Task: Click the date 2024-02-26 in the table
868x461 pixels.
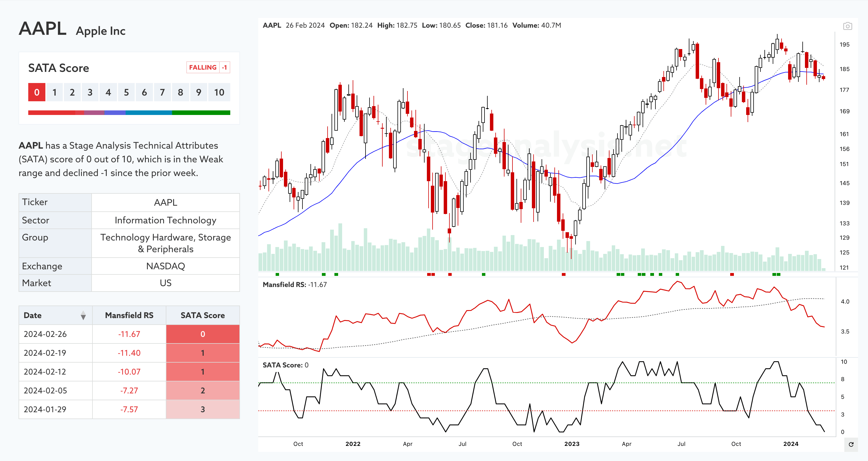Action: [45, 334]
